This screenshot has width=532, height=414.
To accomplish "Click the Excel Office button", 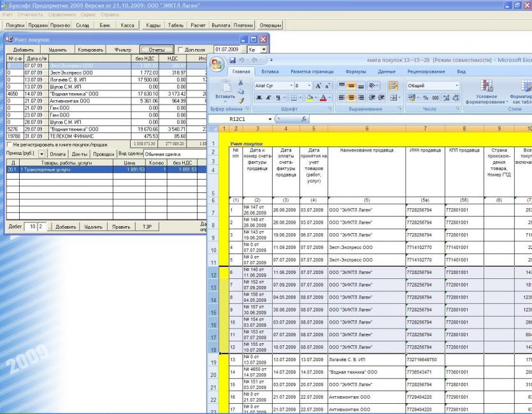I will coord(219,66).
